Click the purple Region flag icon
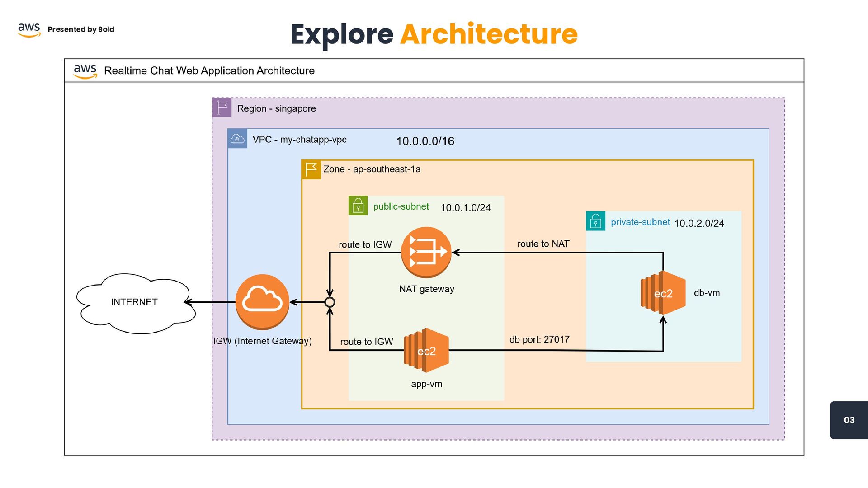 point(222,108)
